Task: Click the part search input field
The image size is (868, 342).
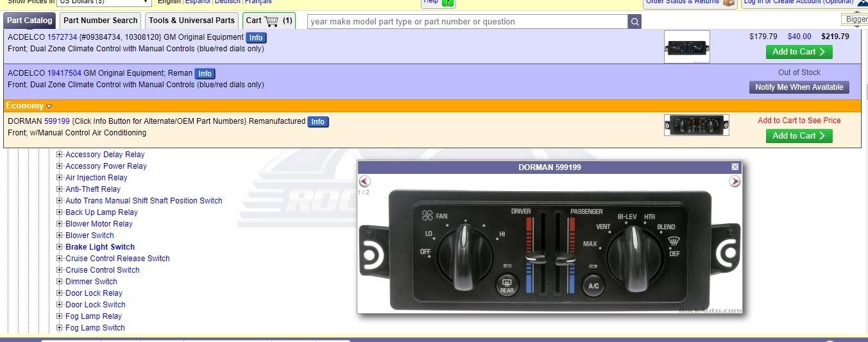Action: [468, 22]
